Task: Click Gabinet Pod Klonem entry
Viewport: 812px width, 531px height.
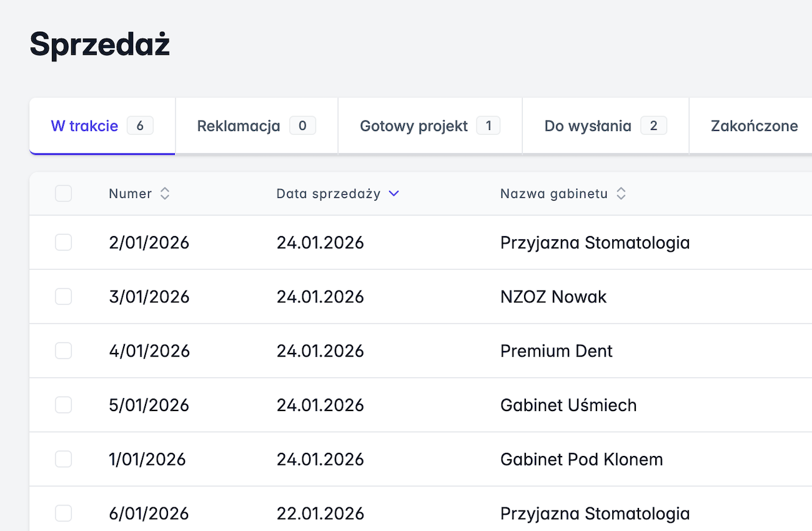Action: (581, 460)
